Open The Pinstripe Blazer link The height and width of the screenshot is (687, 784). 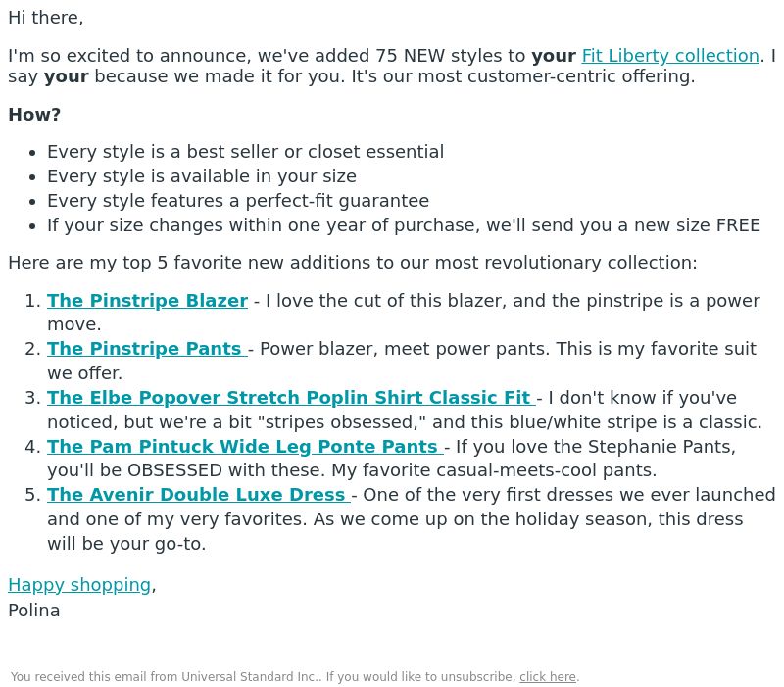click(x=148, y=301)
